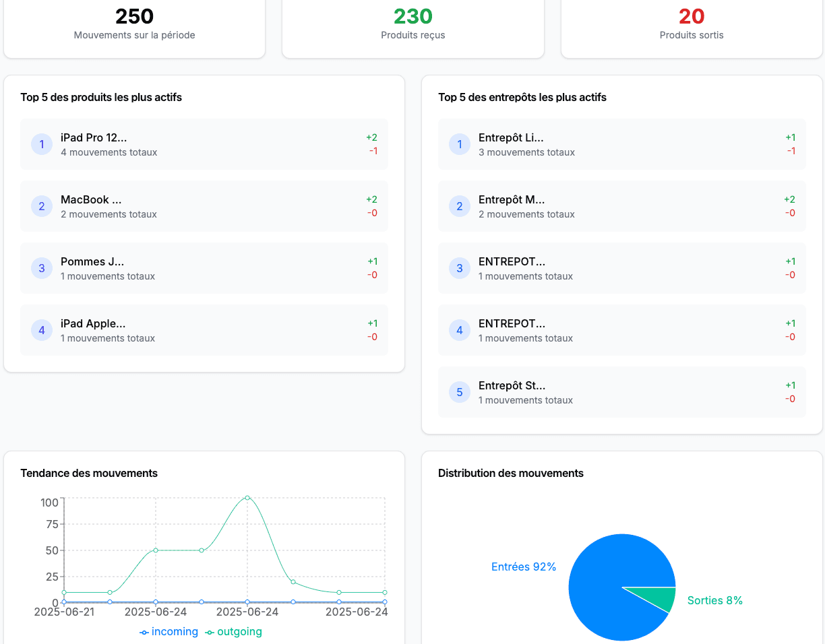Toggle the outgoing series in the chart legend

(233, 632)
